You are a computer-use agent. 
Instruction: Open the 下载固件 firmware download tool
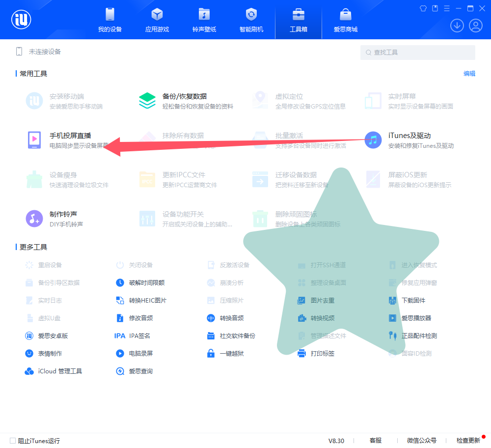[x=407, y=301]
